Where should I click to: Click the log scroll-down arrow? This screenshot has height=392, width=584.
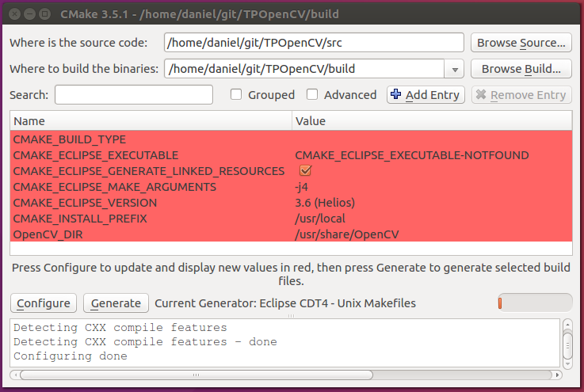point(567,363)
